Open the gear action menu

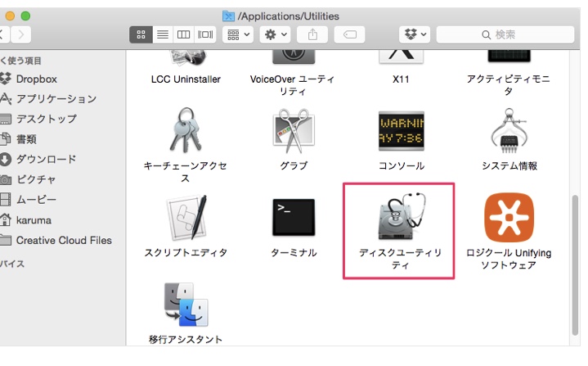pos(274,34)
